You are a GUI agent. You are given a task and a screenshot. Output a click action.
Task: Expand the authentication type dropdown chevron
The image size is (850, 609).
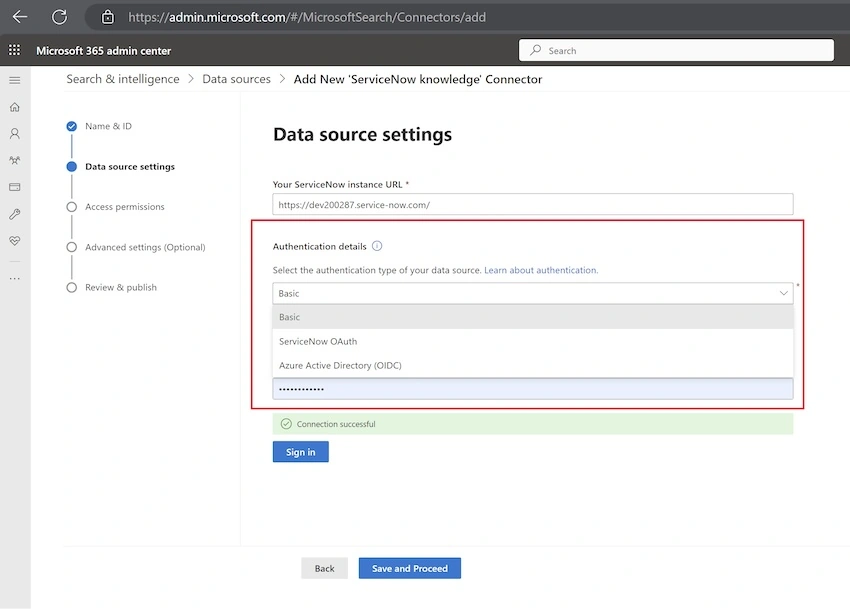coord(783,293)
